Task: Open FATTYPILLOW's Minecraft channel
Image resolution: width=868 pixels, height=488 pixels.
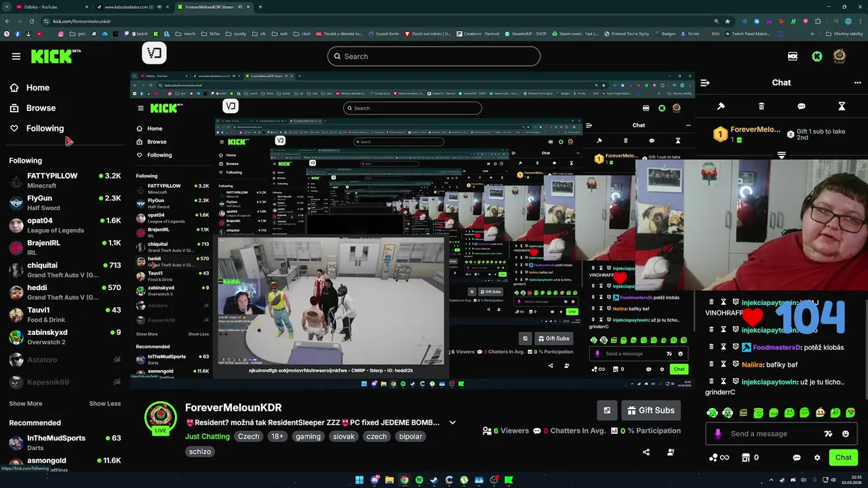Action: click(65, 180)
